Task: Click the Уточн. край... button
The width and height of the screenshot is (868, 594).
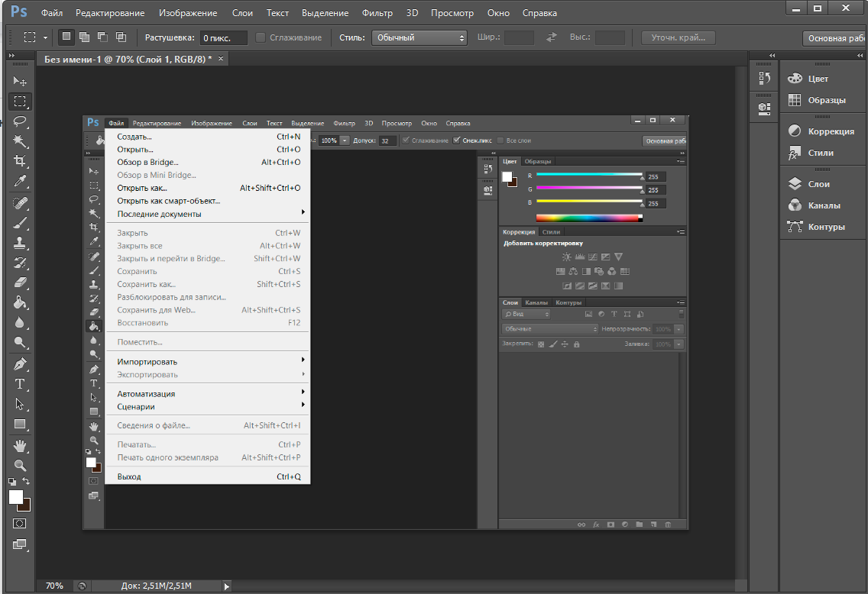Action: (679, 37)
